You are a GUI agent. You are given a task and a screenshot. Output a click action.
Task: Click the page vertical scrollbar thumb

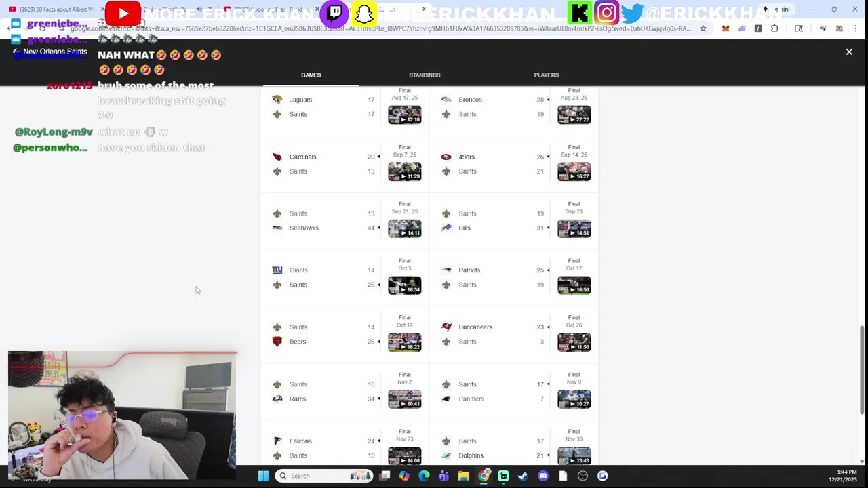click(x=863, y=369)
